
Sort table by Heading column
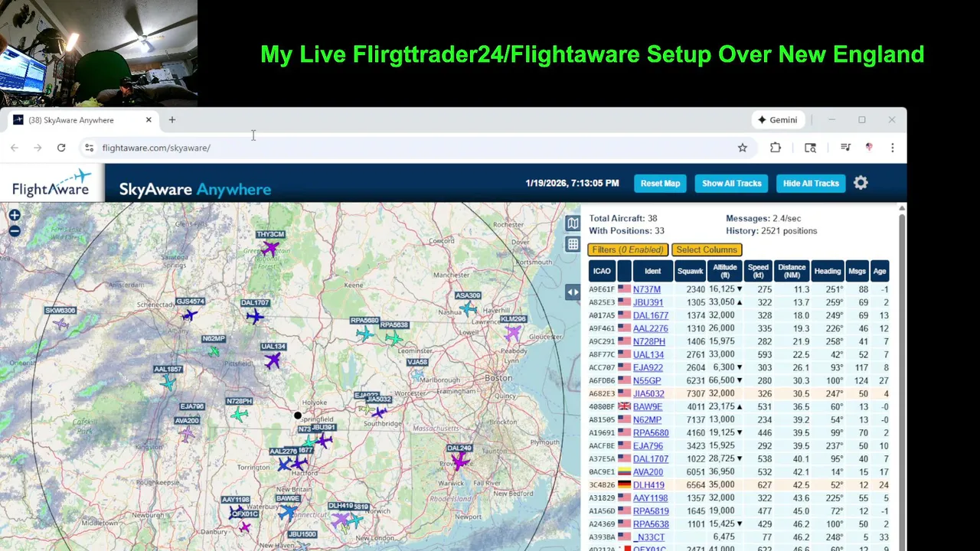point(828,271)
